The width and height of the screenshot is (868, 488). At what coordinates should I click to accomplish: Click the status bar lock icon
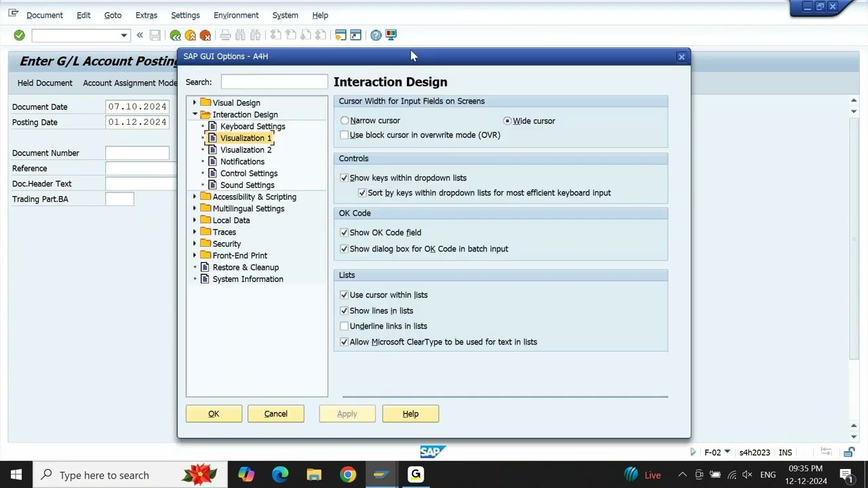[849, 452]
